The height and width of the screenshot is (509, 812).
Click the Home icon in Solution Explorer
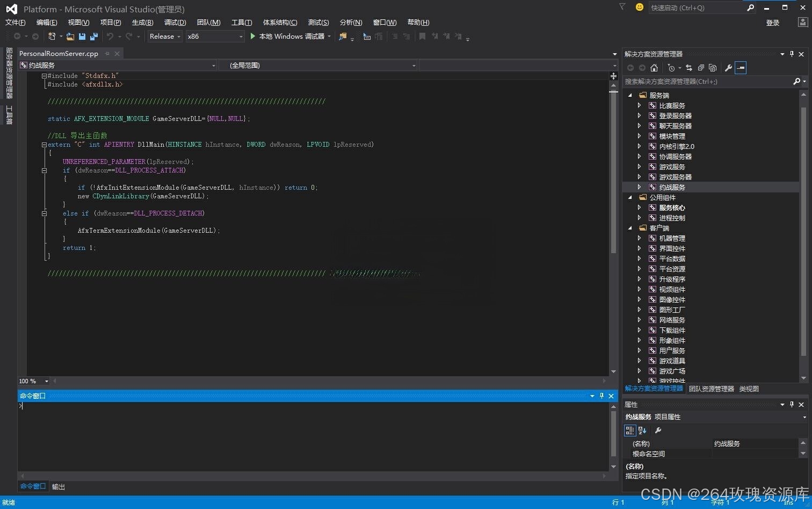(654, 68)
